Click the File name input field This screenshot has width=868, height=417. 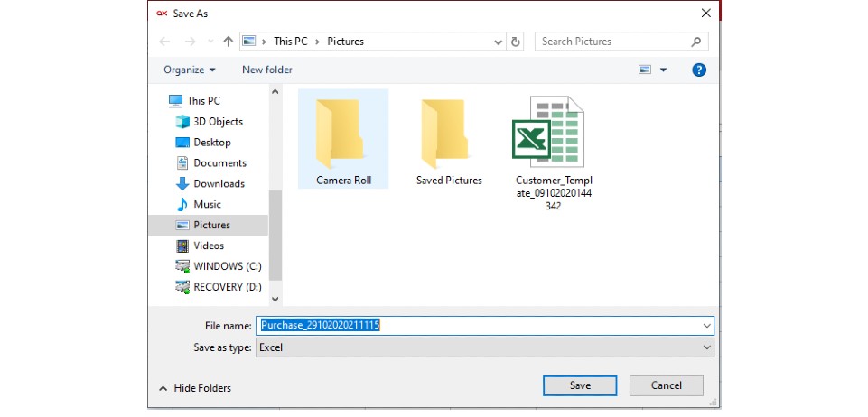click(x=484, y=326)
